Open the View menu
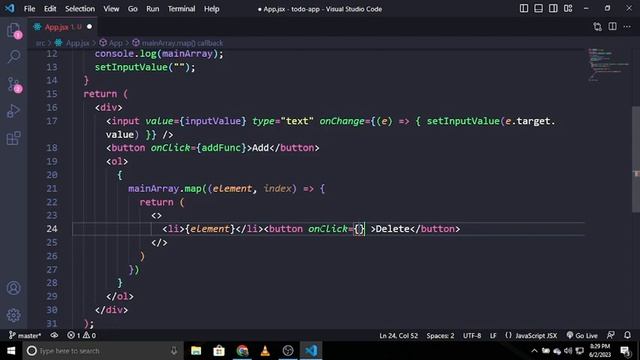Image resolution: width=640 pixels, height=360 pixels. 111,9
